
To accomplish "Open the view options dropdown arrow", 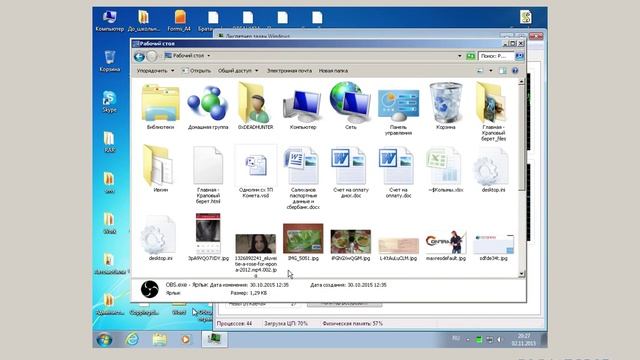I will tap(491, 71).
